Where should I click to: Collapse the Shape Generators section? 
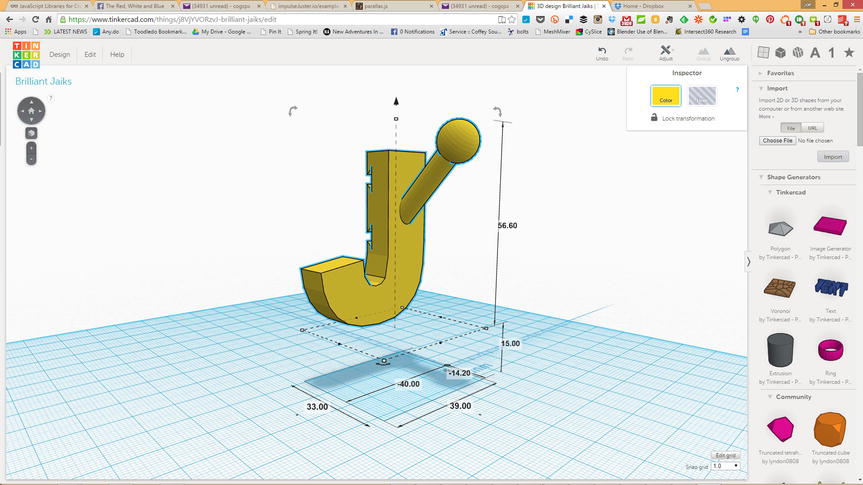tap(795, 177)
